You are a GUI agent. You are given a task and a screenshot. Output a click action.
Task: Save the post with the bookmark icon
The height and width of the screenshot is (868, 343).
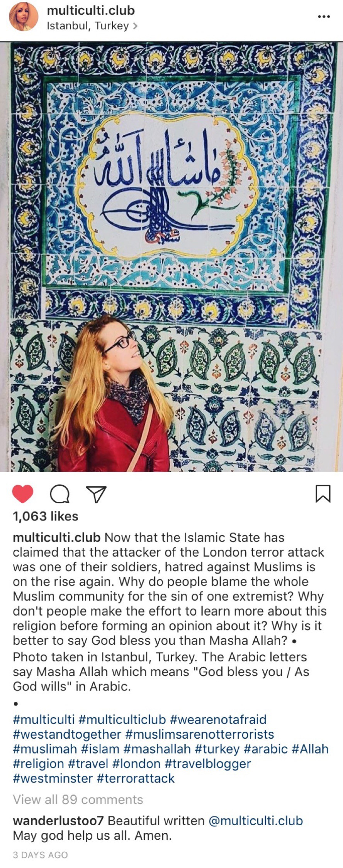pos(323,494)
